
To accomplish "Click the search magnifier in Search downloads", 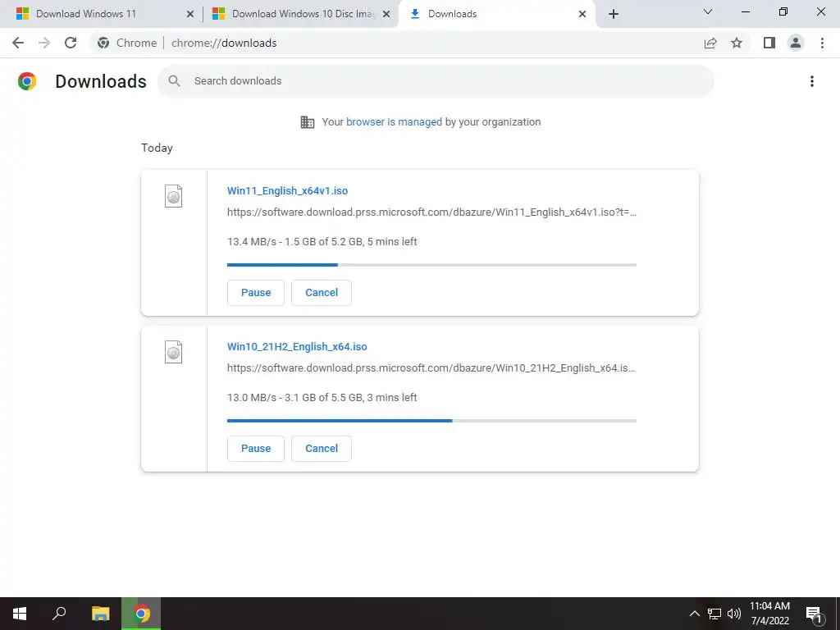I will 174,81.
